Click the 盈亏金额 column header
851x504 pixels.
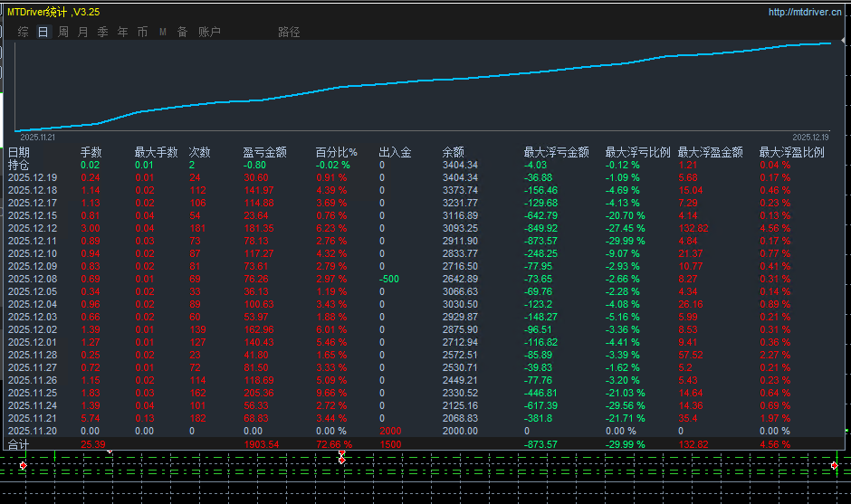pos(264,153)
